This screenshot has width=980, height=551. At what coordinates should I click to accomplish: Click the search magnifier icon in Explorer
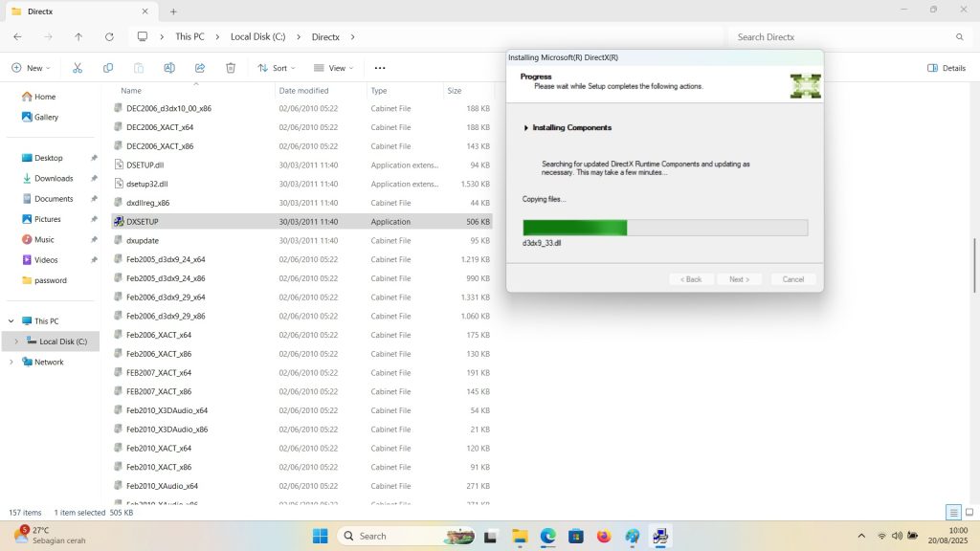[959, 37]
